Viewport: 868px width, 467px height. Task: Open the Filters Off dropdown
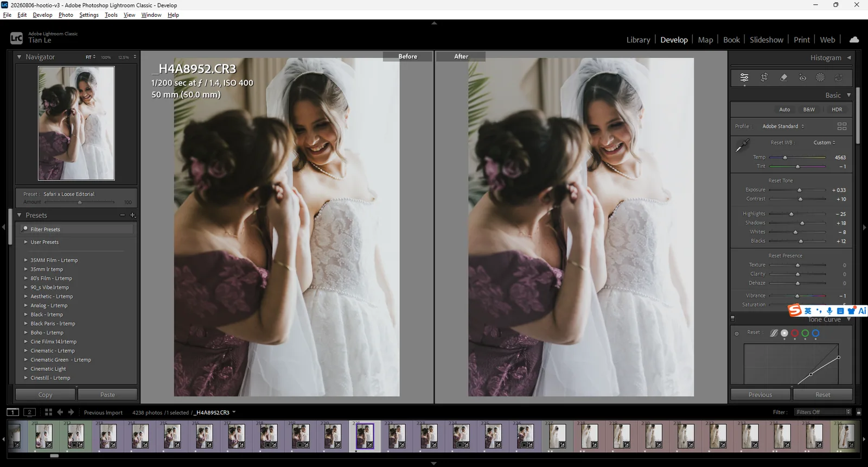click(824, 412)
